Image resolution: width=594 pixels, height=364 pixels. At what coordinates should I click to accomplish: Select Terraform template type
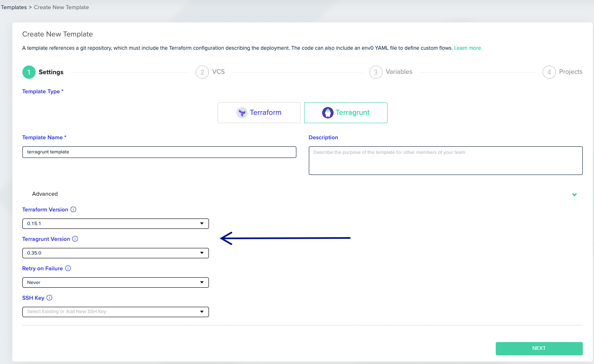point(259,113)
